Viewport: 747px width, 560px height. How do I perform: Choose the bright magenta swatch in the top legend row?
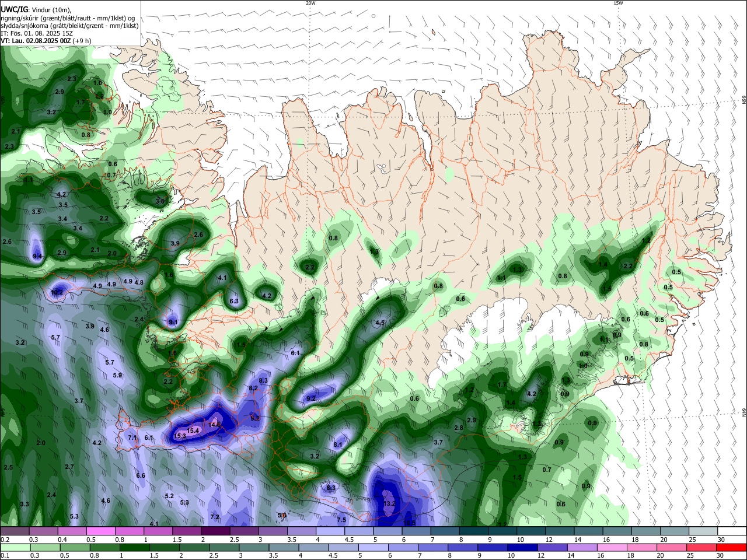[x=100, y=531]
